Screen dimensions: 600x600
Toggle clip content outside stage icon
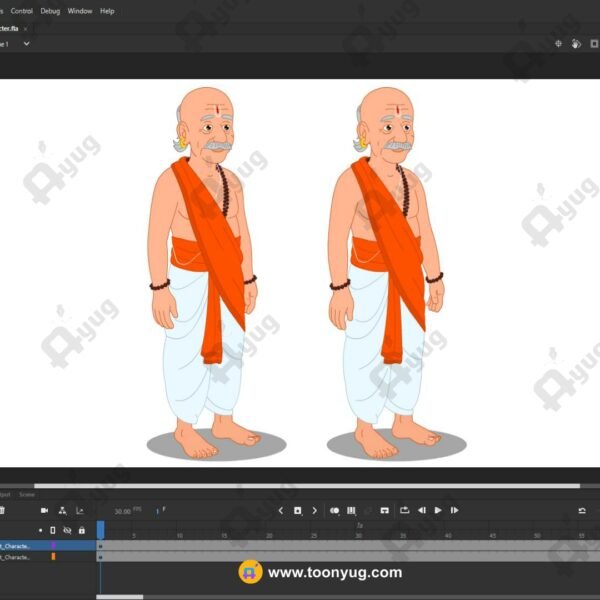tap(594, 44)
